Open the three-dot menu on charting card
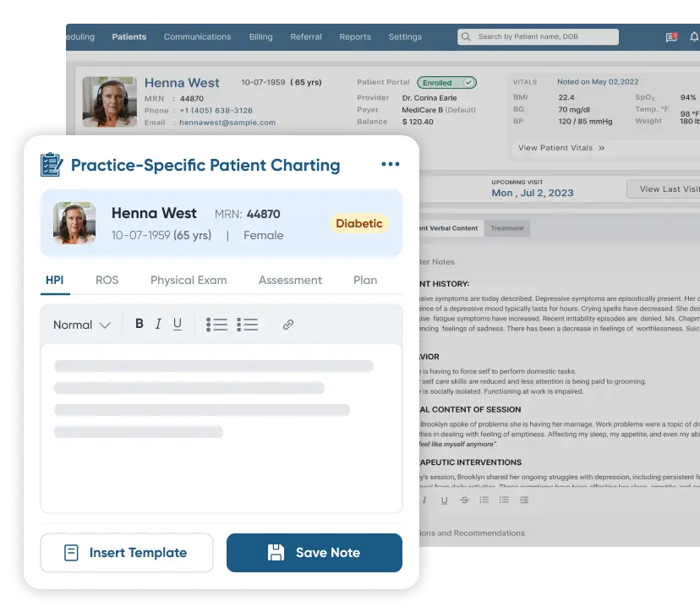This screenshot has height=612, width=700. [x=391, y=164]
